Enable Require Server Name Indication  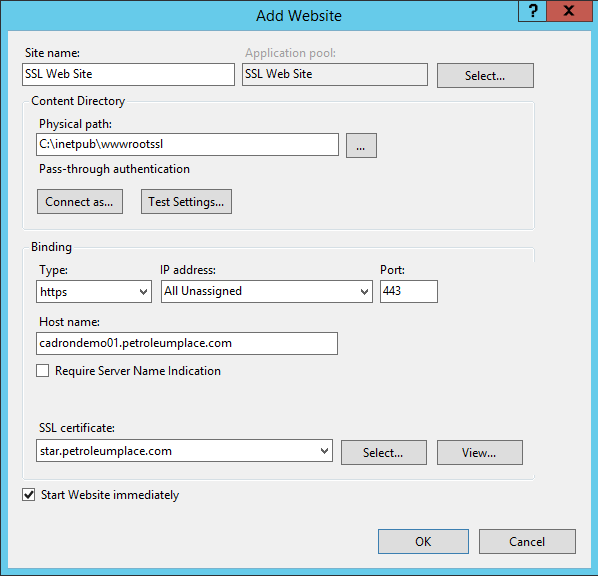[42, 370]
